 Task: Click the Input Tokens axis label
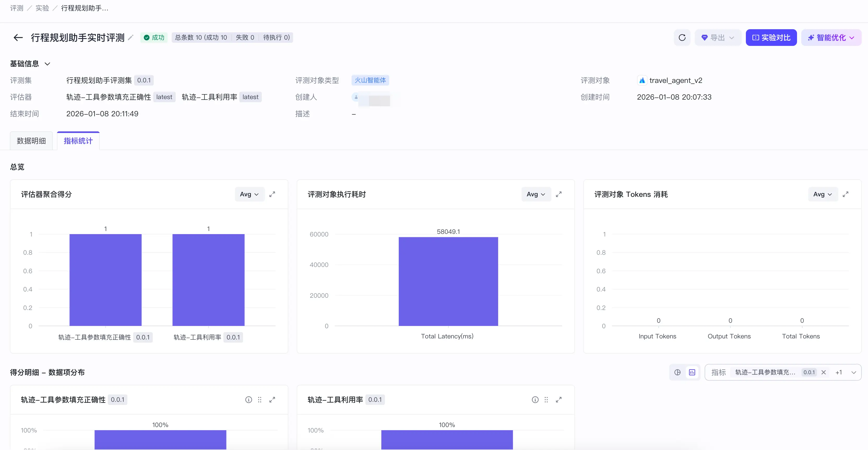click(657, 336)
